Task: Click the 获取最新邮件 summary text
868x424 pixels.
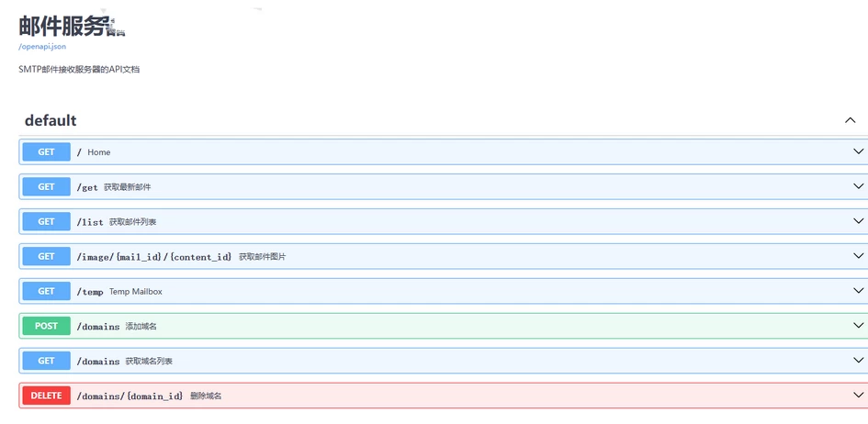Action: pos(127,187)
